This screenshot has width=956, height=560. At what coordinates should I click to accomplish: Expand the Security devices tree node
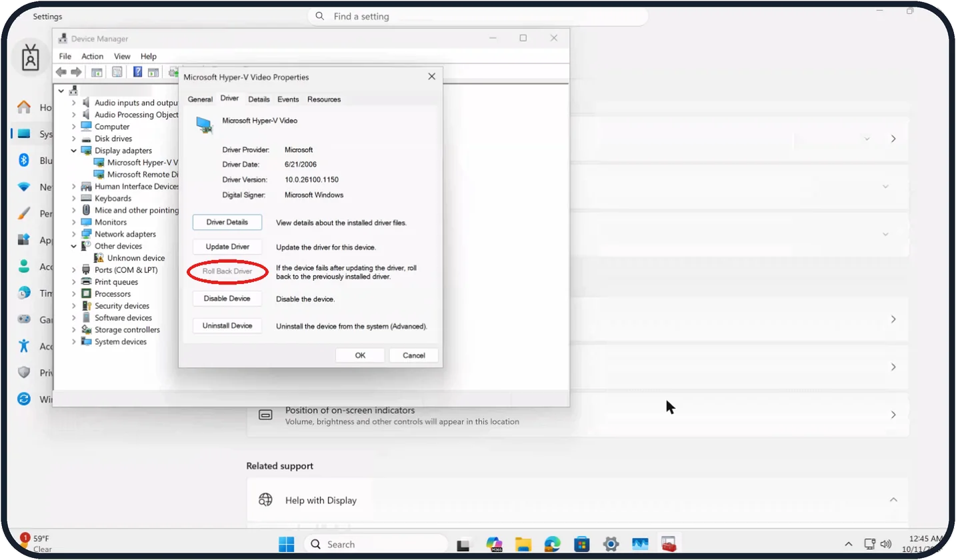point(74,306)
